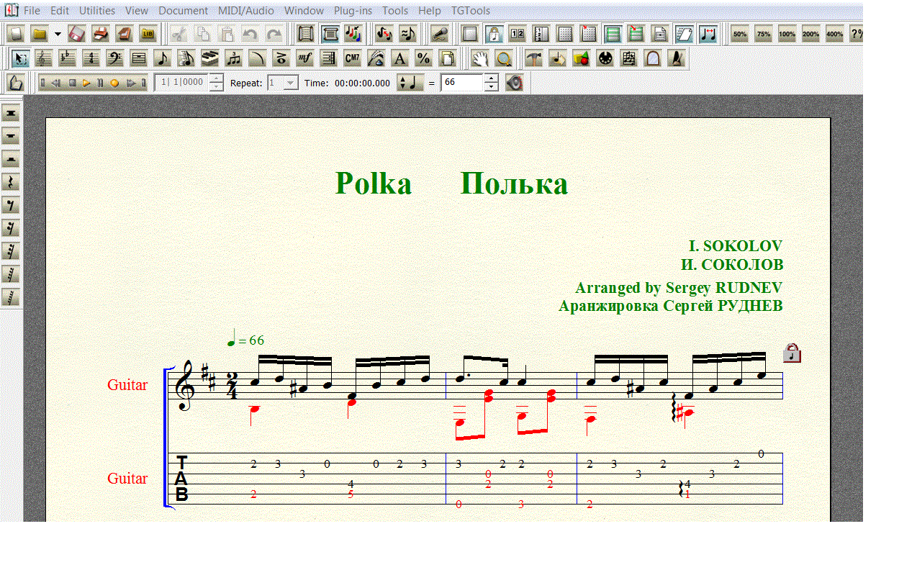
Task: Select the eighth rest in rests palette
Action: coord(11,206)
